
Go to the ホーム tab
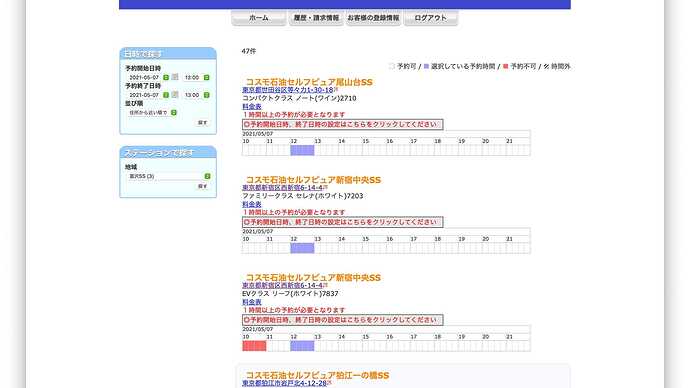(259, 18)
